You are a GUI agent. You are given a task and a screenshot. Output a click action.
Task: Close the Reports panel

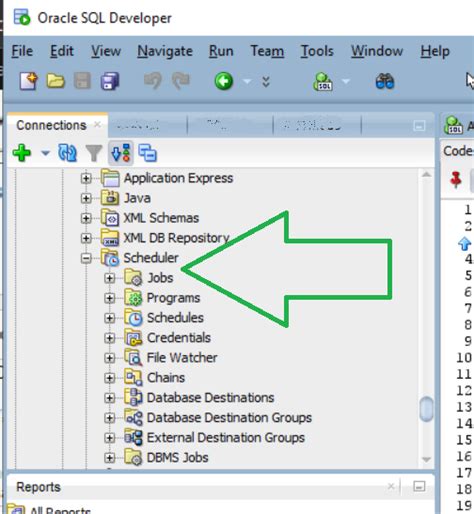pyautogui.click(x=391, y=487)
